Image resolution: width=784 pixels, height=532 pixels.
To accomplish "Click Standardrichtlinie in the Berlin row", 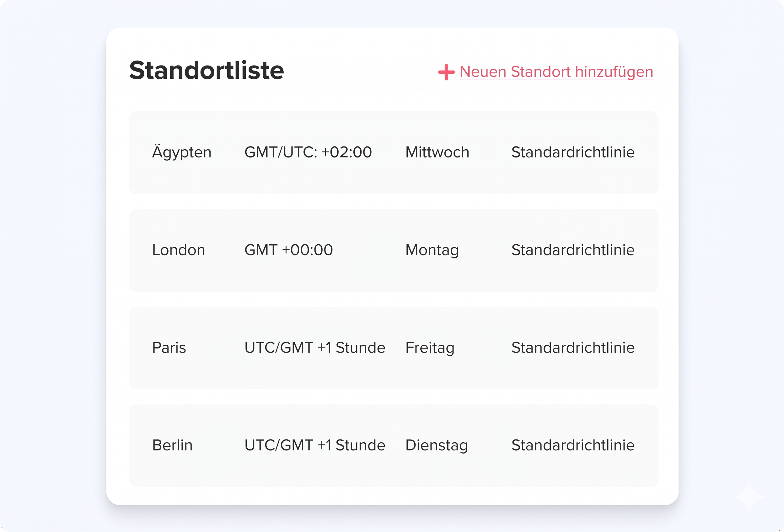I will click(x=573, y=445).
